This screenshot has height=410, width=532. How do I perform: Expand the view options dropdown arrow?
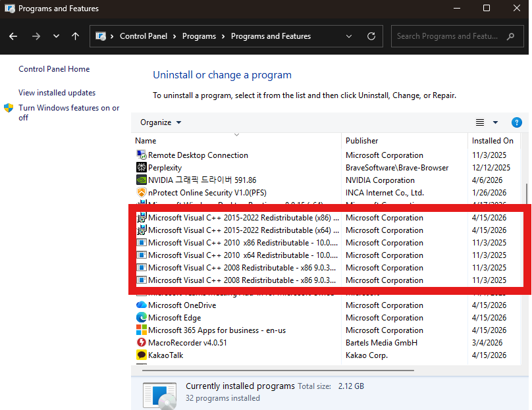tap(495, 122)
